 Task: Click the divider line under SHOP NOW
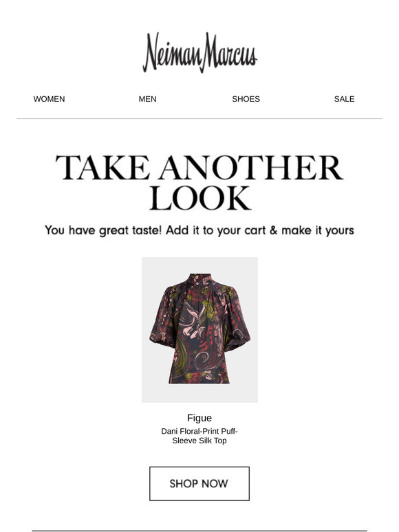[199, 531]
